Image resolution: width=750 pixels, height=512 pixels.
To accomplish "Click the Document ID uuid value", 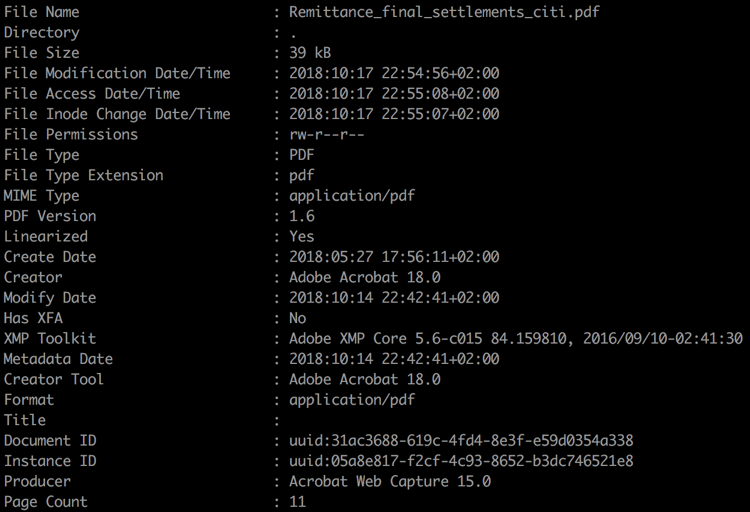I will point(461,441).
